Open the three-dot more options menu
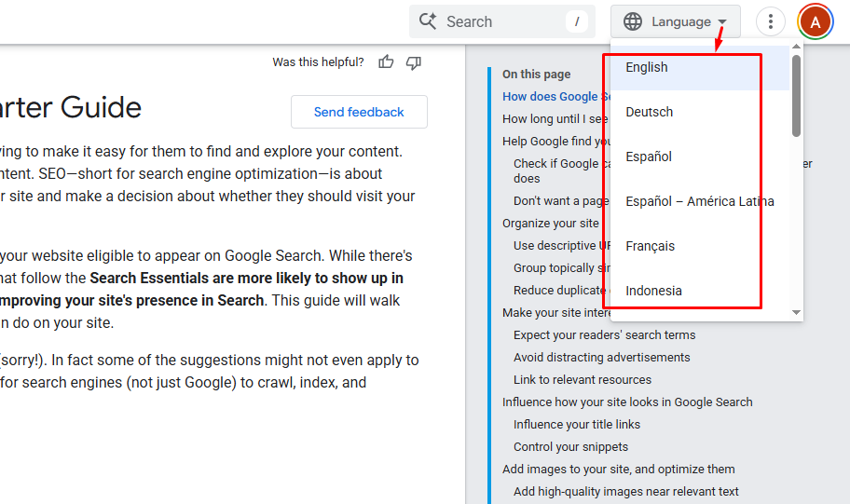850x504 pixels. point(770,21)
